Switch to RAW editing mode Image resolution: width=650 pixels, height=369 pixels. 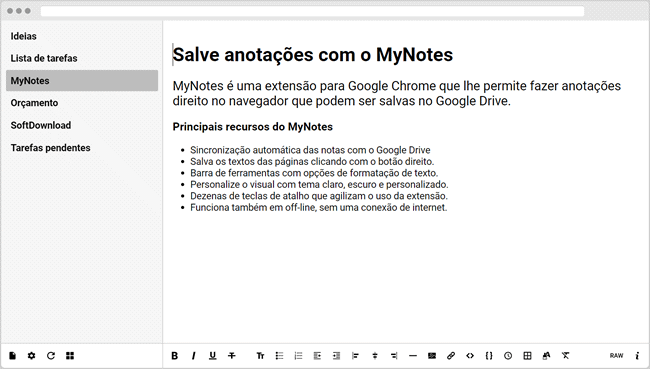click(616, 356)
